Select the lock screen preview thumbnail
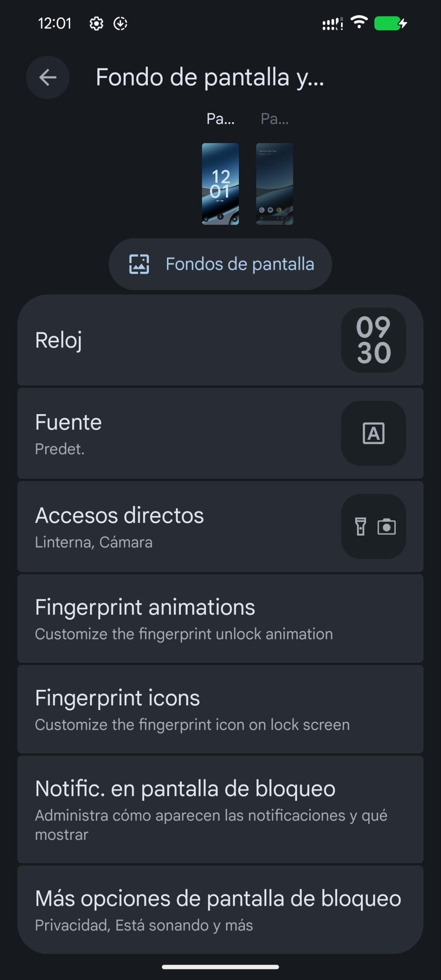441x980 pixels. click(220, 184)
